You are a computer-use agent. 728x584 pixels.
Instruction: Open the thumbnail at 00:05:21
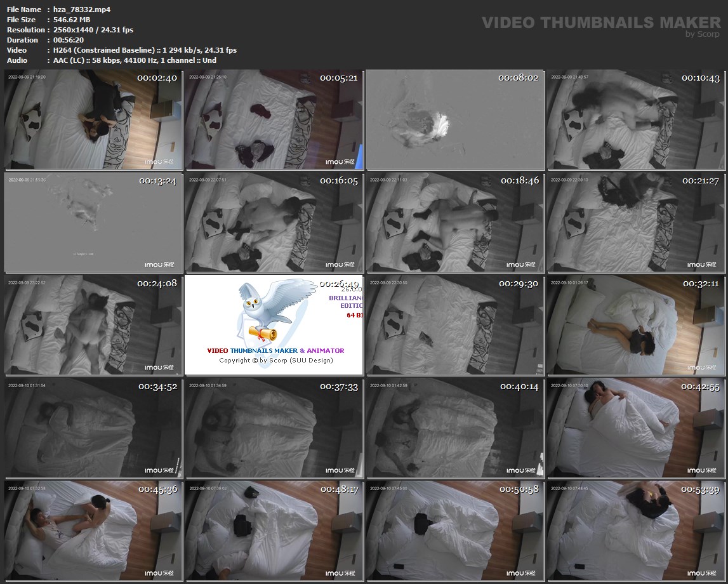[x=274, y=120]
